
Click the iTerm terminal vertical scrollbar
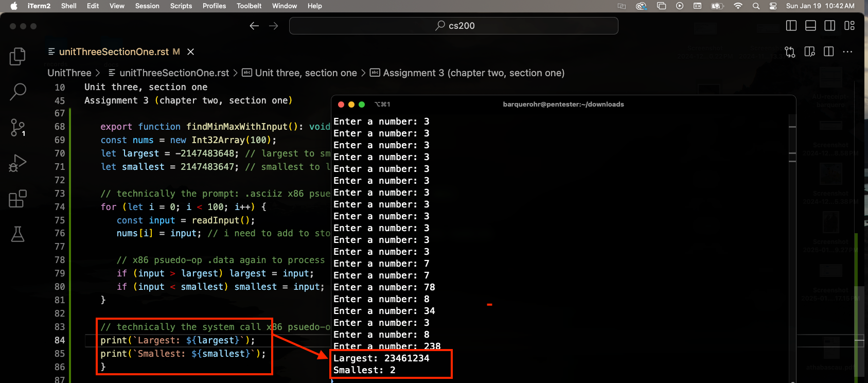point(792,247)
